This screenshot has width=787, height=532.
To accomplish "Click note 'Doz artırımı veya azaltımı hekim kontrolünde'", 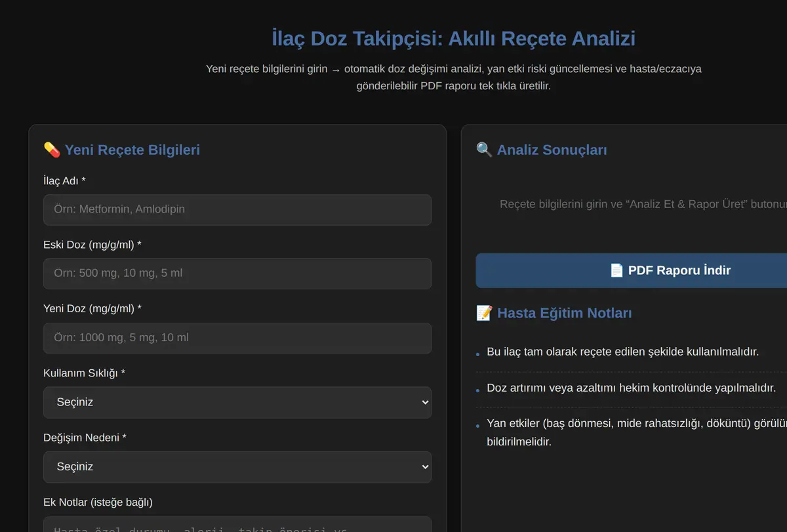I will click(631, 388).
